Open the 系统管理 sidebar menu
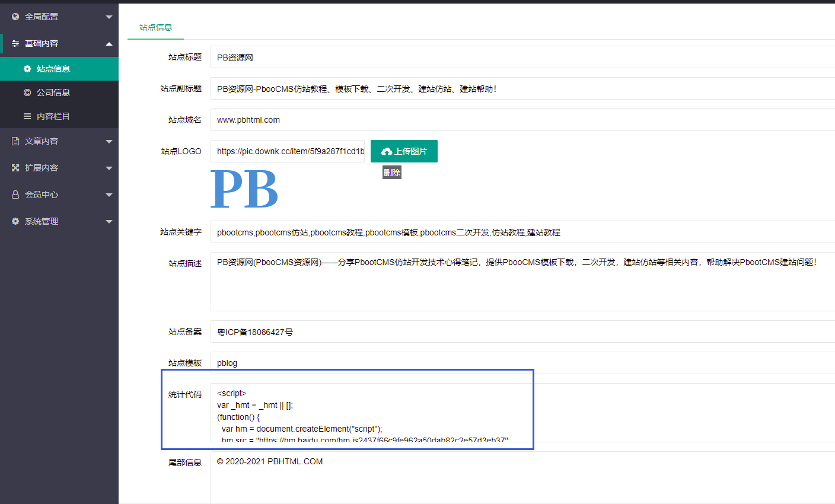Viewport: 835px width, 504px height. (59, 221)
